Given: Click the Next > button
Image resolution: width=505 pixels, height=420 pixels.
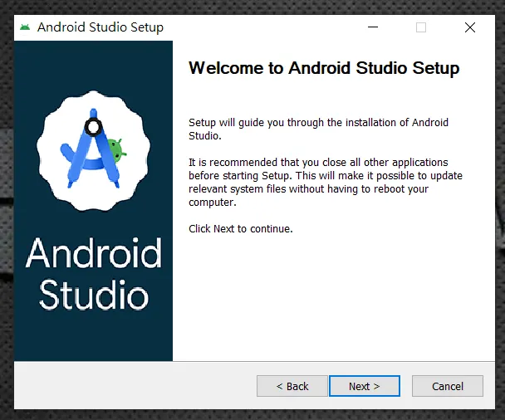Looking at the screenshot, I should [365, 386].
